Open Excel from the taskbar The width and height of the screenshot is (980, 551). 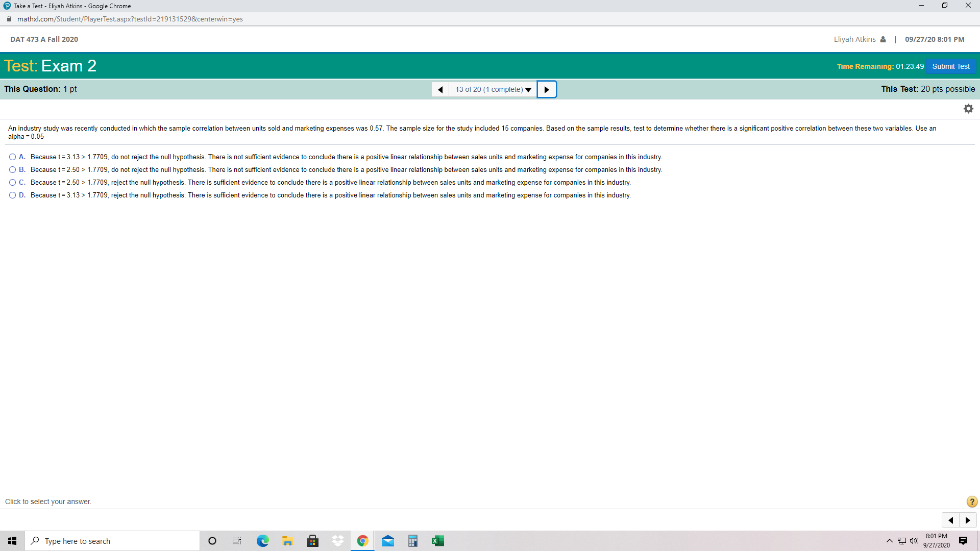[437, 541]
